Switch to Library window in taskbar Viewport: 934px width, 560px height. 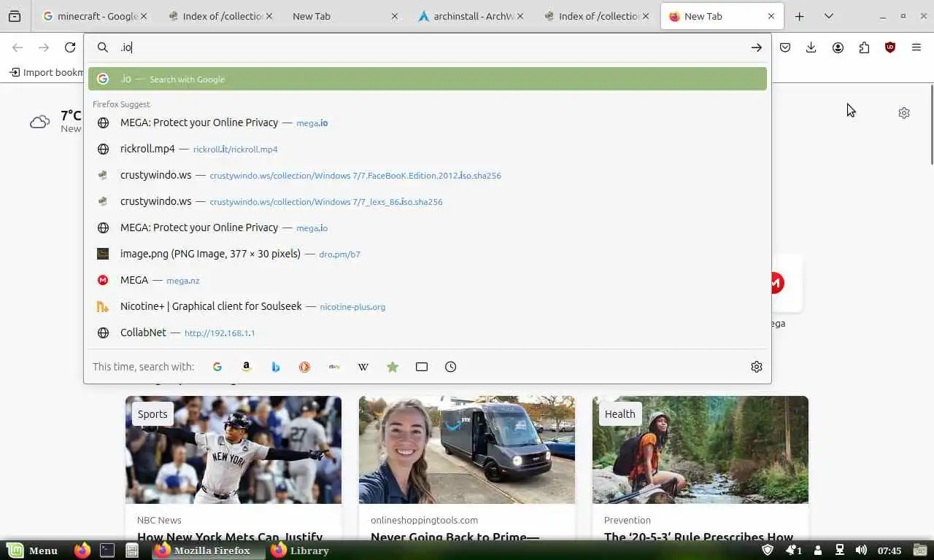[x=301, y=551]
